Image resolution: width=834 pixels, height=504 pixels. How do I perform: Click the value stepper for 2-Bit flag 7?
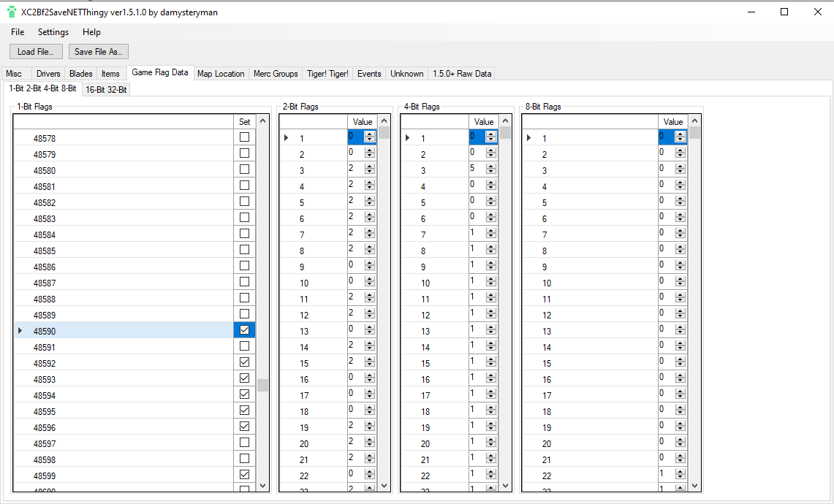[370, 234]
